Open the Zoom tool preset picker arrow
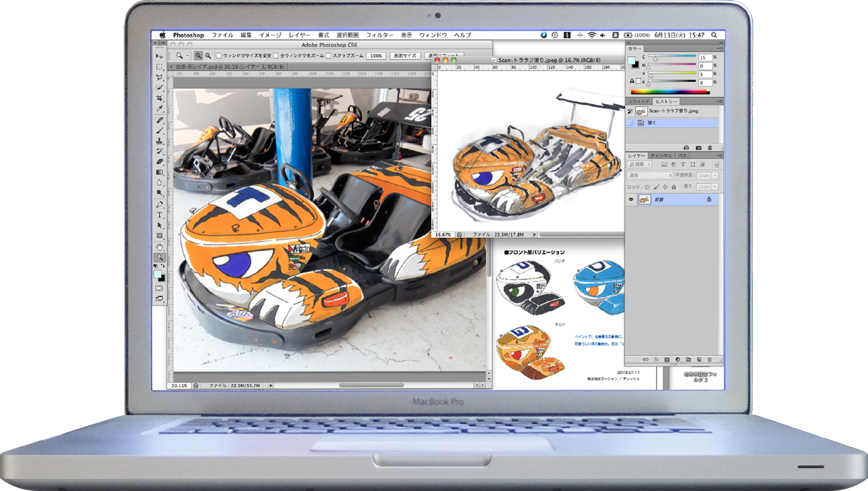 pyautogui.click(x=187, y=56)
